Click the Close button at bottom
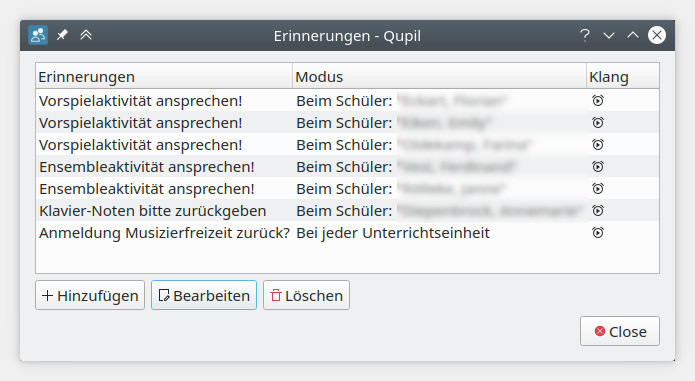This screenshot has width=695, height=381. (620, 331)
